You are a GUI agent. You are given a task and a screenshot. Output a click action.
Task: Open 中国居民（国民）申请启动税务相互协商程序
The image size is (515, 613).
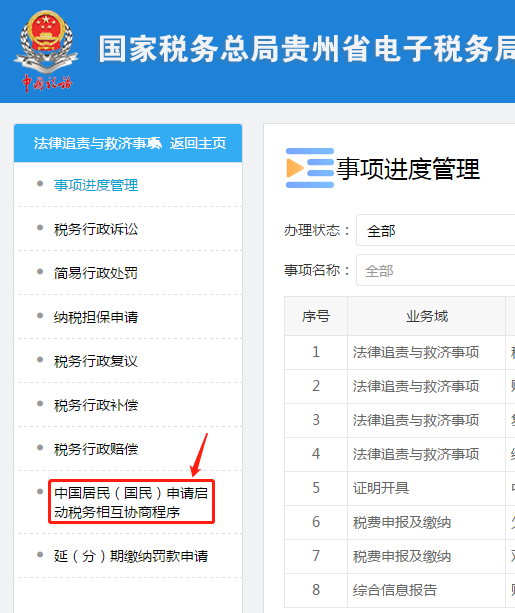[131, 502]
